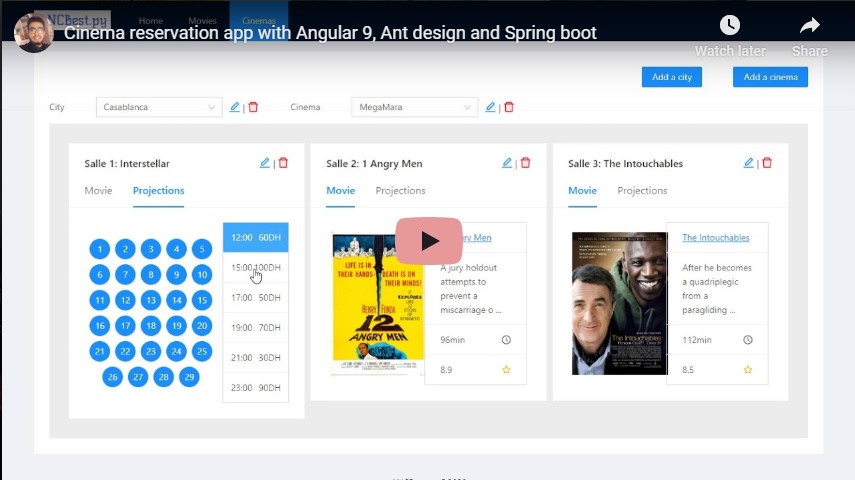Switch to Movie tab in Salle 1
The image size is (855, 480).
pos(98,190)
